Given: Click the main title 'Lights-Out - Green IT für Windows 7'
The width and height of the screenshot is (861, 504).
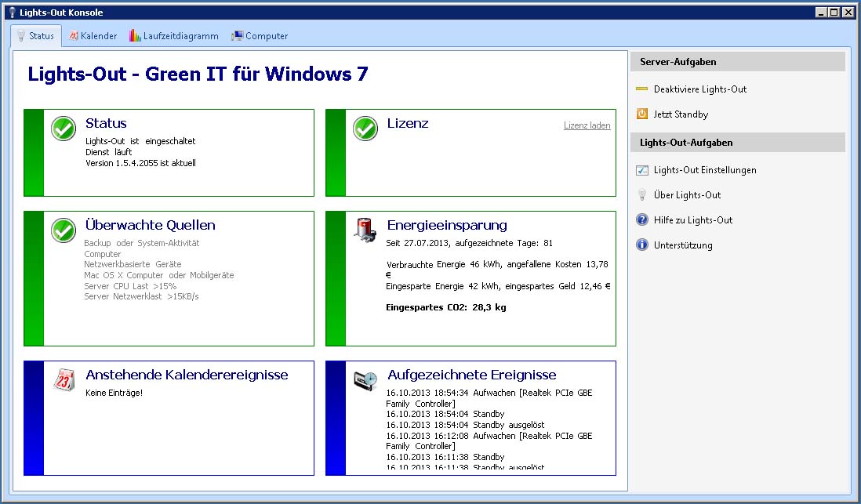Looking at the screenshot, I should pos(198,74).
